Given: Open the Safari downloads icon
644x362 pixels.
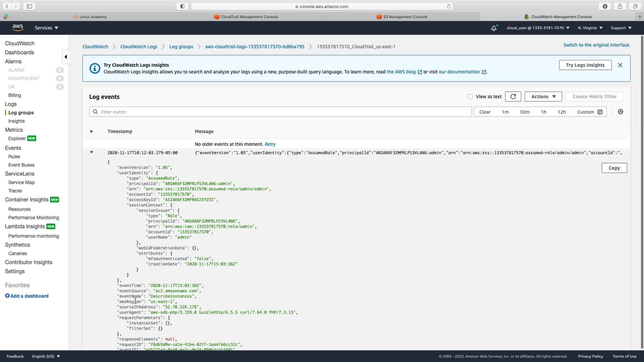Looking at the screenshot, I should coord(605,6).
